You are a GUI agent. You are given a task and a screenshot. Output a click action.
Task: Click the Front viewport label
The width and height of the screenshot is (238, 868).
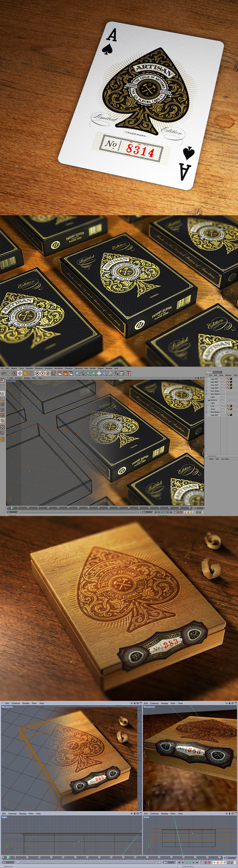pos(146,817)
